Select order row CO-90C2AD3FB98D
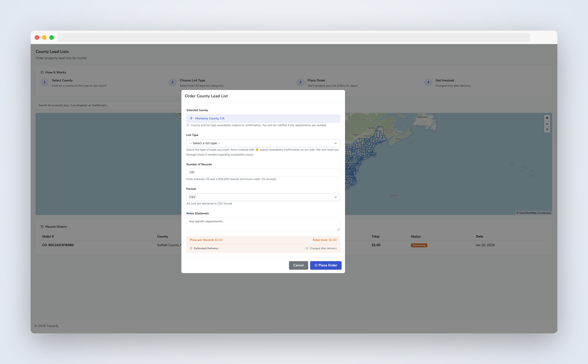Screen dimensions: 588x364 58,245
